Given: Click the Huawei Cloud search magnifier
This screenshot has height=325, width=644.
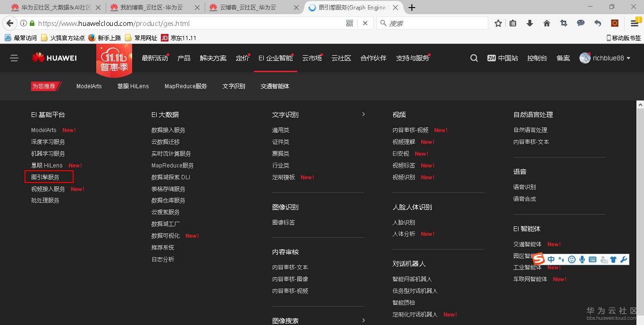Looking at the screenshot, I should 474,58.
